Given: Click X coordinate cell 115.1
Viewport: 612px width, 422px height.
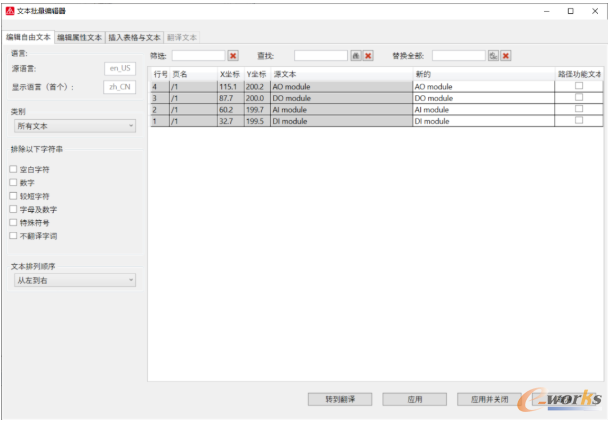Looking at the screenshot, I should (231, 86).
